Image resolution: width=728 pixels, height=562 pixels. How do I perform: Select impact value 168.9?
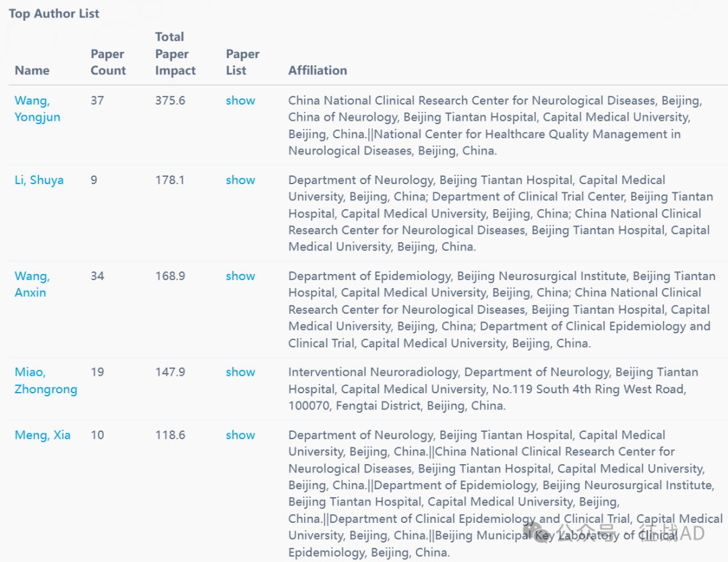170,276
